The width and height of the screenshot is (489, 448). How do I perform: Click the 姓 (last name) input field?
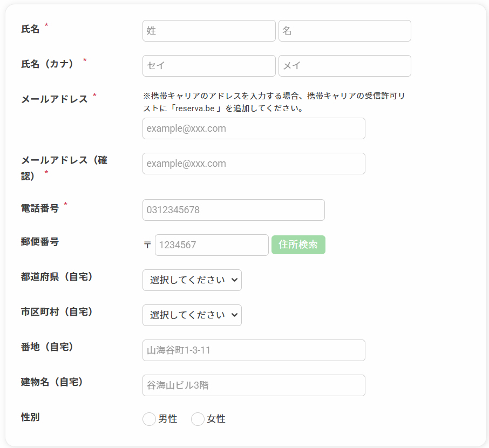[209, 31]
